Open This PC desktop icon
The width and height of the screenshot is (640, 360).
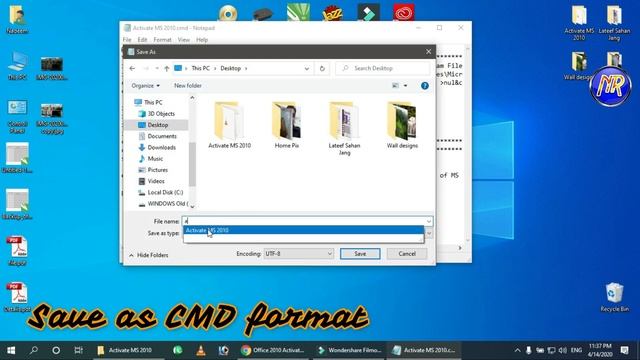pos(17,66)
